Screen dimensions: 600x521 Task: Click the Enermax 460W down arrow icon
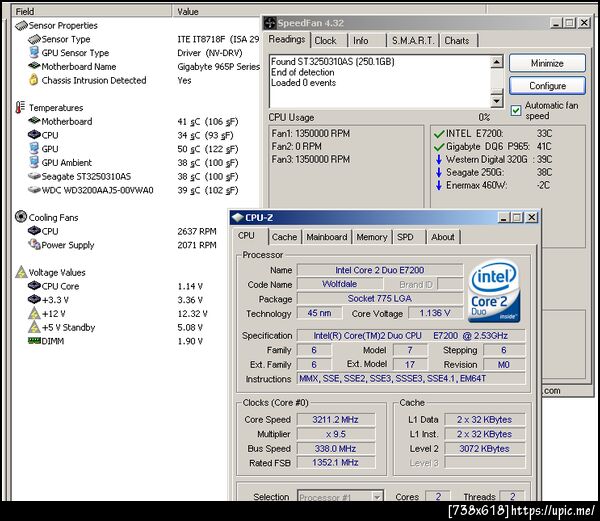pyautogui.click(x=439, y=186)
